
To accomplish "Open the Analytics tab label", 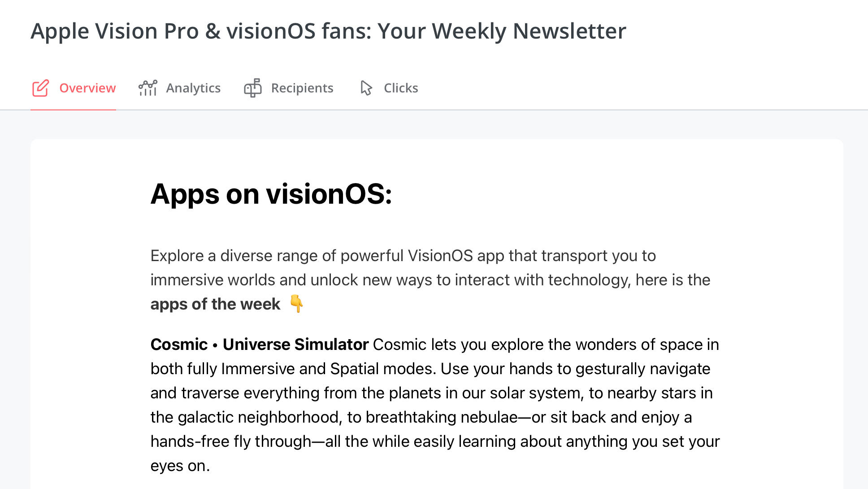I will (193, 88).
